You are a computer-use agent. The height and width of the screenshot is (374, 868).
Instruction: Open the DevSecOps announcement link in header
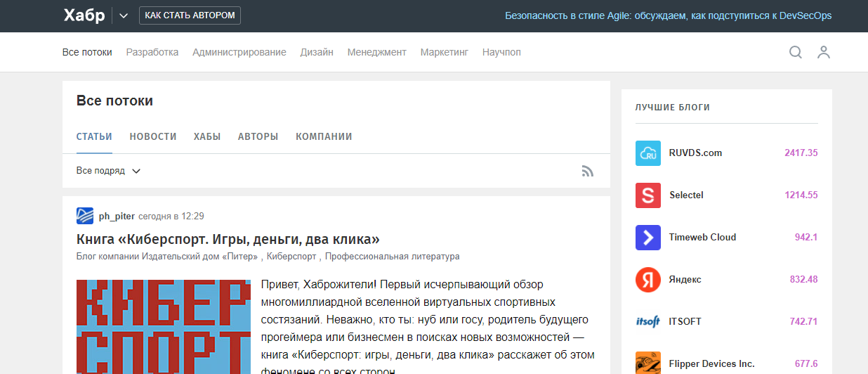click(668, 15)
